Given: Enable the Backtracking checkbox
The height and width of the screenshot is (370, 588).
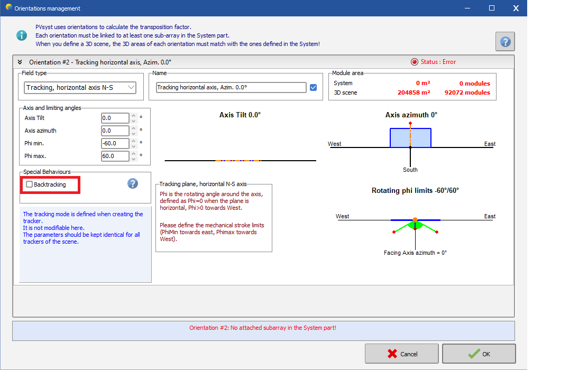Looking at the screenshot, I should click(x=30, y=184).
